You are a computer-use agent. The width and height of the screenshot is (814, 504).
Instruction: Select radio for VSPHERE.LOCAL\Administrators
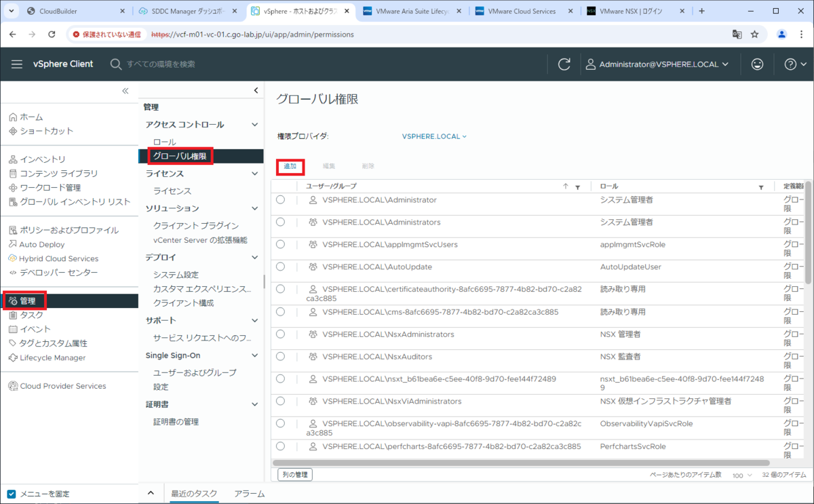[280, 222]
